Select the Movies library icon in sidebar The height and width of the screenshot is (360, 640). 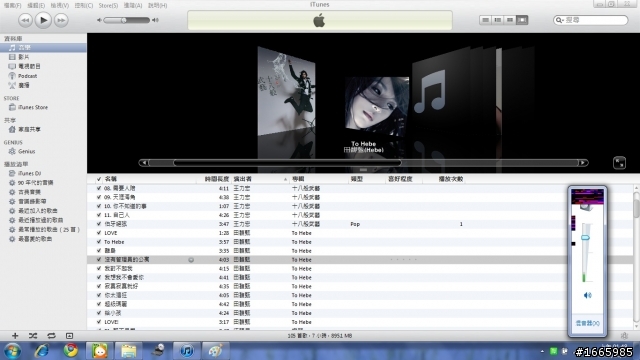coord(12,57)
